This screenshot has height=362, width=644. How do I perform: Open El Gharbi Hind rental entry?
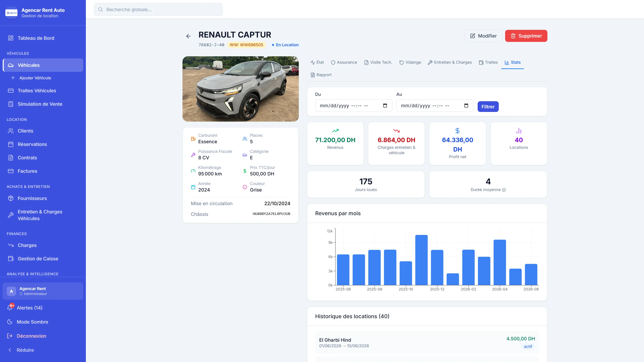[x=427, y=343]
